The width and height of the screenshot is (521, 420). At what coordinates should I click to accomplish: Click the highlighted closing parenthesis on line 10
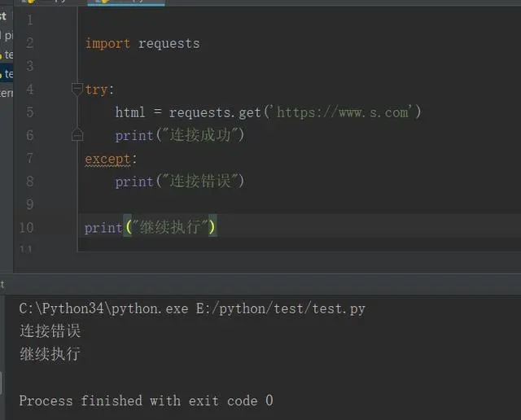click(x=212, y=226)
